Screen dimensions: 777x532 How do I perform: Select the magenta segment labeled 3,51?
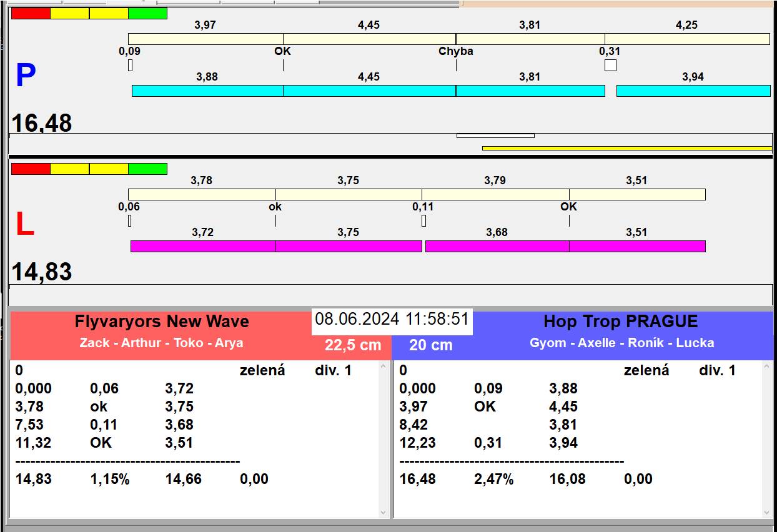tap(637, 246)
